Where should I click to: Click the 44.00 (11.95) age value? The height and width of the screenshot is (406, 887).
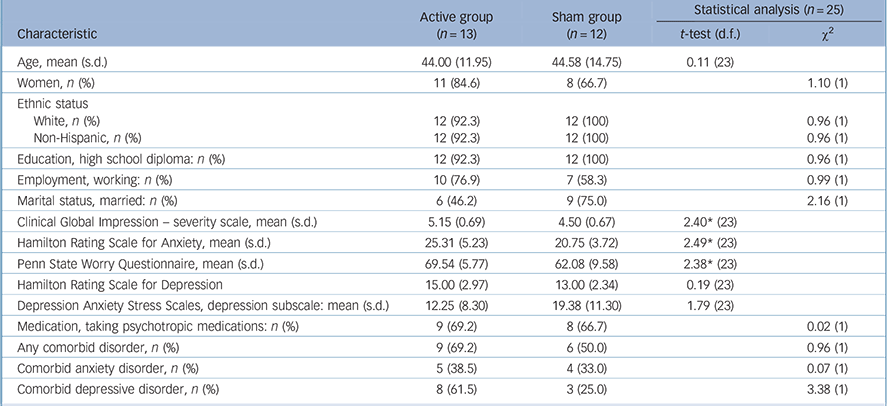coord(440,59)
